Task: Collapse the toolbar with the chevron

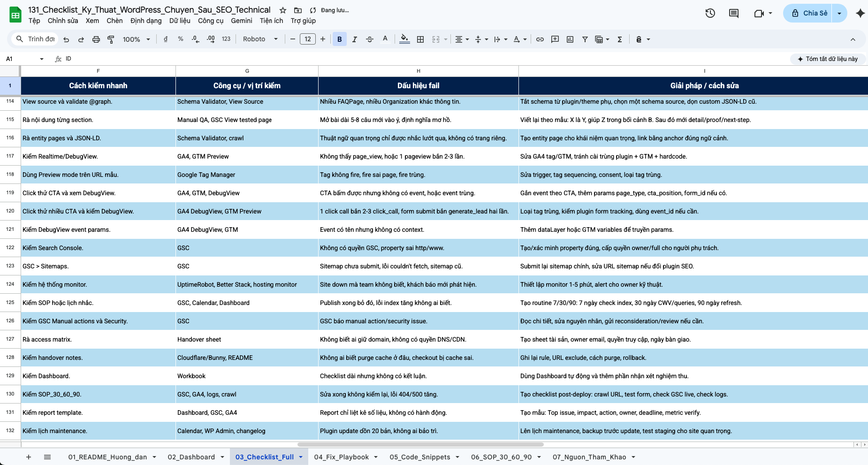Action: point(853,39)
